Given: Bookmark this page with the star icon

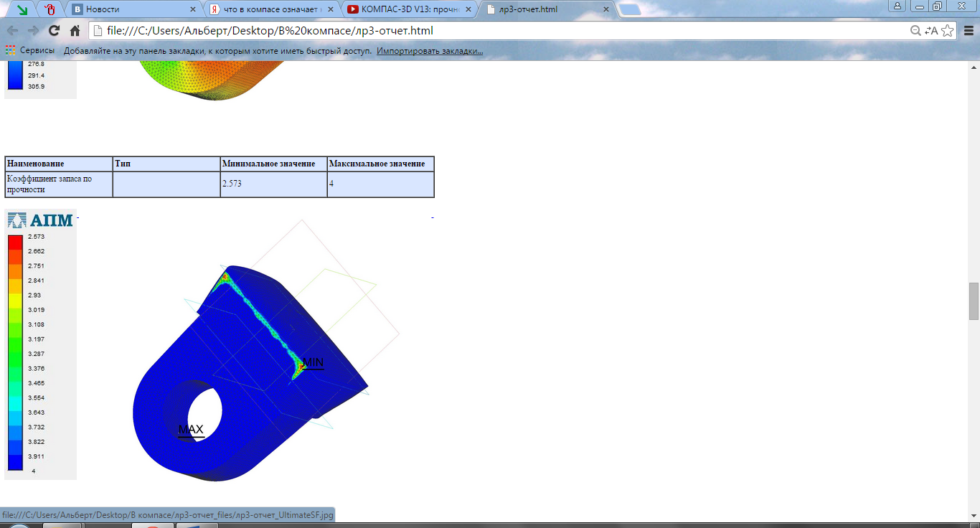Looking at the screenshot, I should click(x=947, y=31).
